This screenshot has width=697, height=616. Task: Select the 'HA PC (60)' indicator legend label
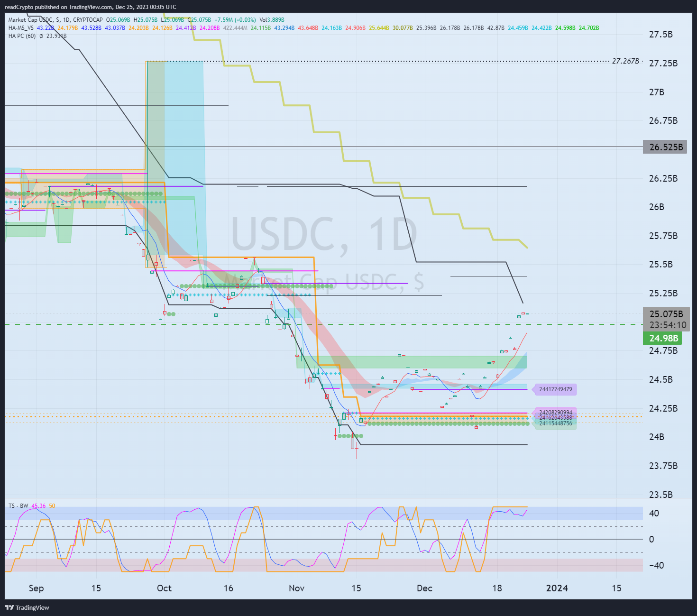22,36
